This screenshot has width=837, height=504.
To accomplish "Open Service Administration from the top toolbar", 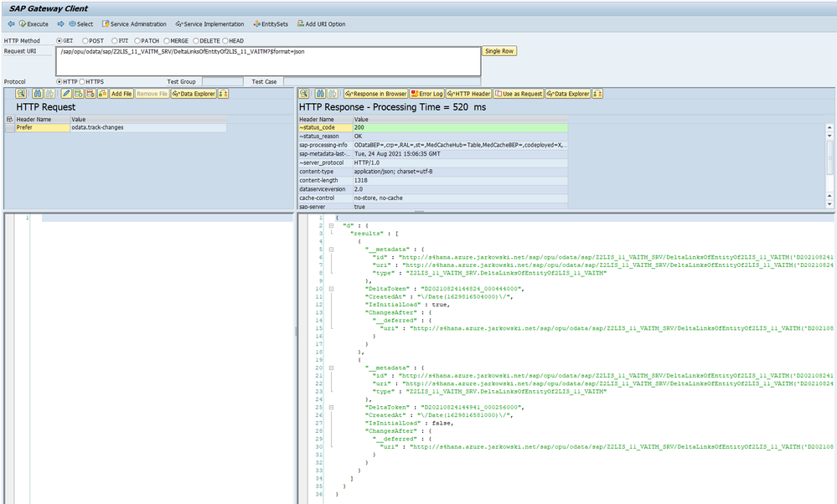I will [134, 24].
